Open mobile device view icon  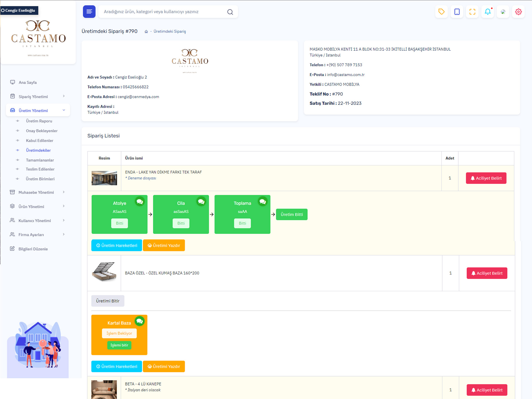(457, 12)
